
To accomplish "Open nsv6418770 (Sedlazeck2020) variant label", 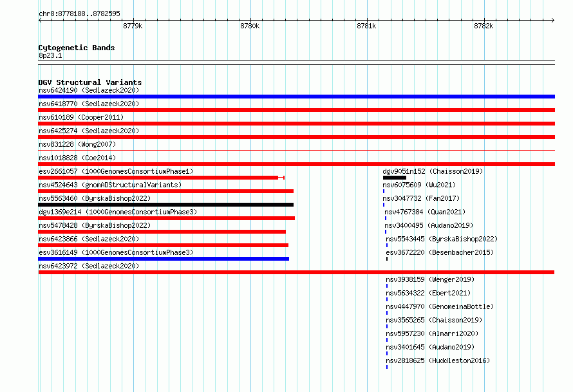I will [89, 104].
